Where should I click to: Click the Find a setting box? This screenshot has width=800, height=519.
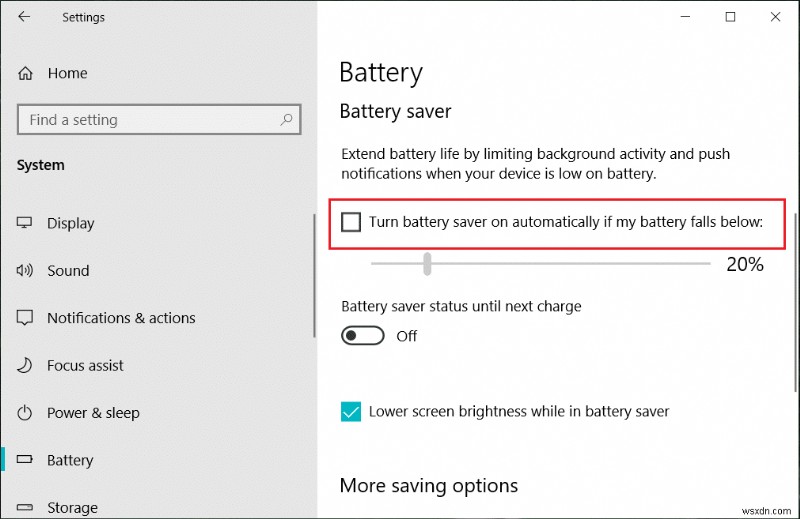click(150, 120)
